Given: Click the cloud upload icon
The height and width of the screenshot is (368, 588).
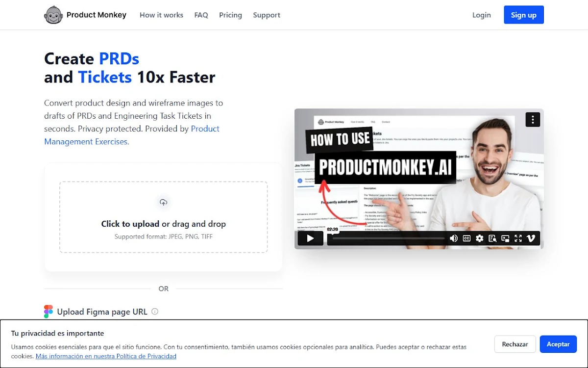Looking at the screenshot, I should (164, 202).
